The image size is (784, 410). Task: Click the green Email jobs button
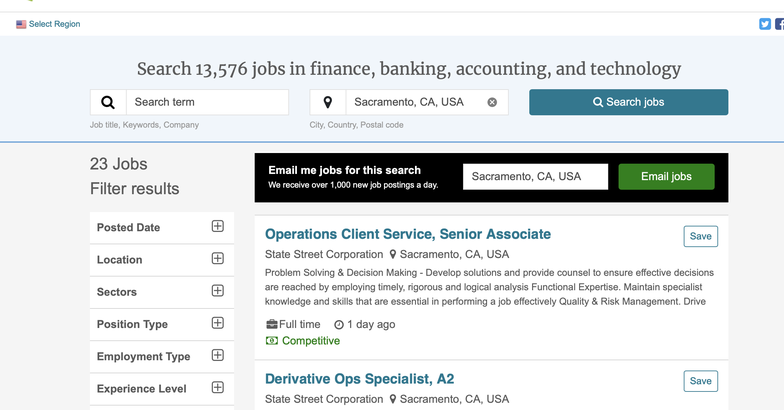point(666,176)
